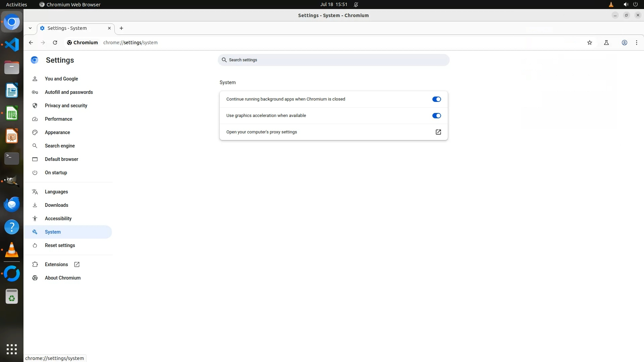The height and width of the screenshot is (362, 644).
Task: Open the profile account icon
Action: point(625,43)
